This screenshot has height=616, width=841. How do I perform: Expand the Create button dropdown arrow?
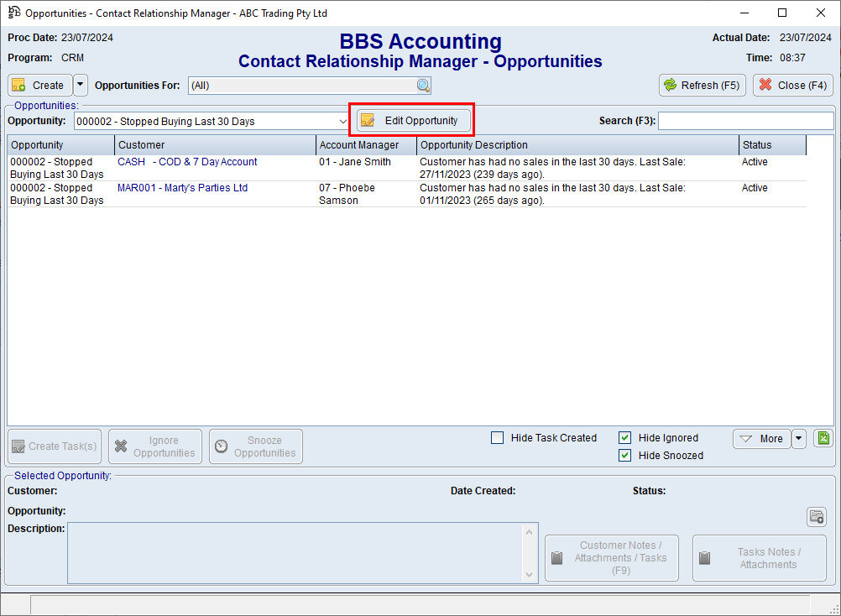pos(81,86)
